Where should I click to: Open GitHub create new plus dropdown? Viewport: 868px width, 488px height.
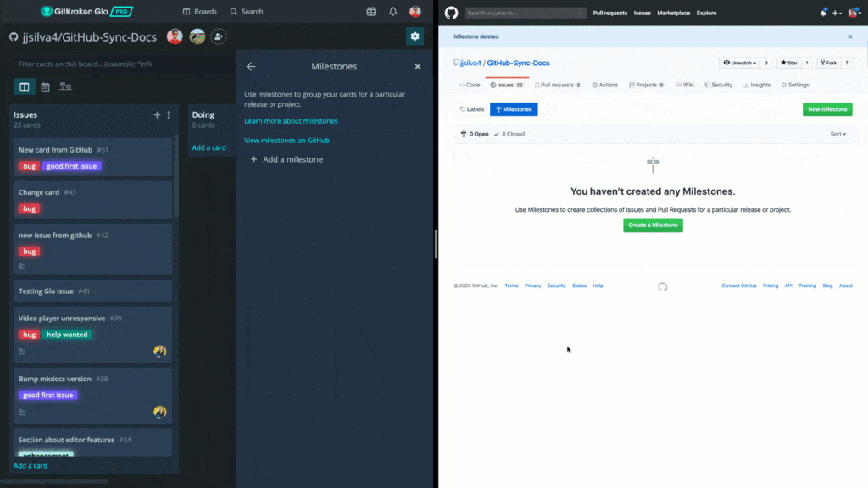(837, 13)
